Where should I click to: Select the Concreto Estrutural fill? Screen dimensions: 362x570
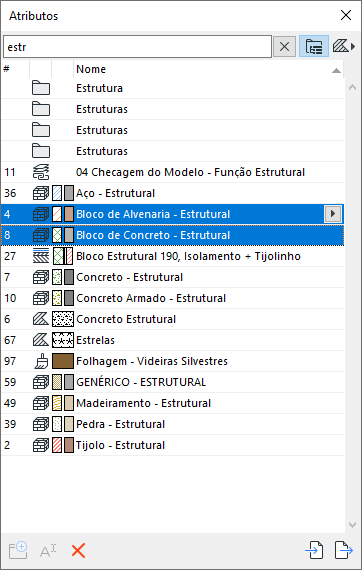coord(173,319)
